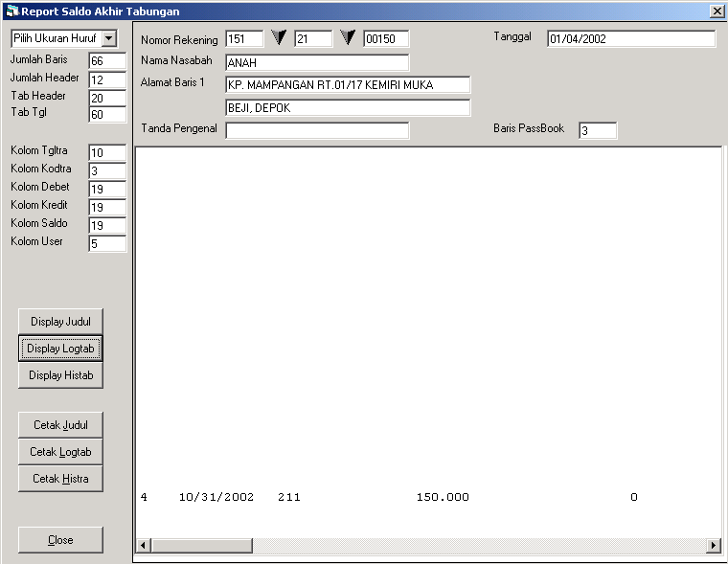The image size is (728, 564).
Task: Click Nomor Rekening field containing 21
Action: tap(313, 38)
